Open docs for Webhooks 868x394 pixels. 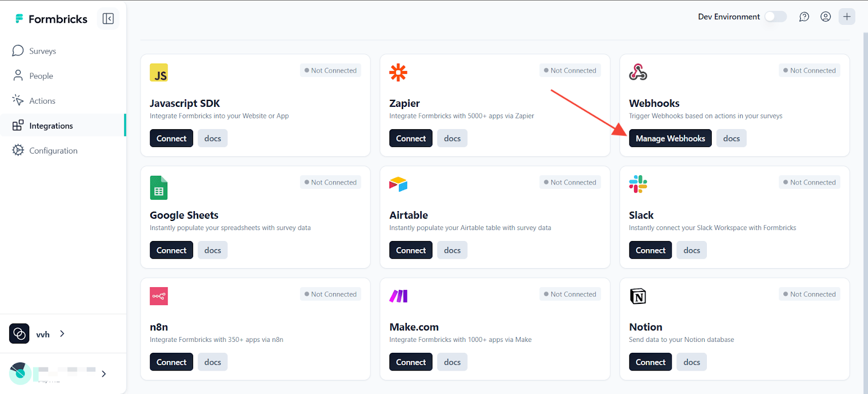pyautogui.click(x=731, y=138)
